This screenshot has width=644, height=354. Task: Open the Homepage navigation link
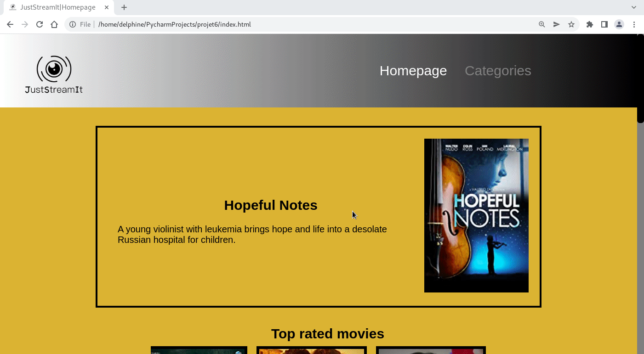413,71
